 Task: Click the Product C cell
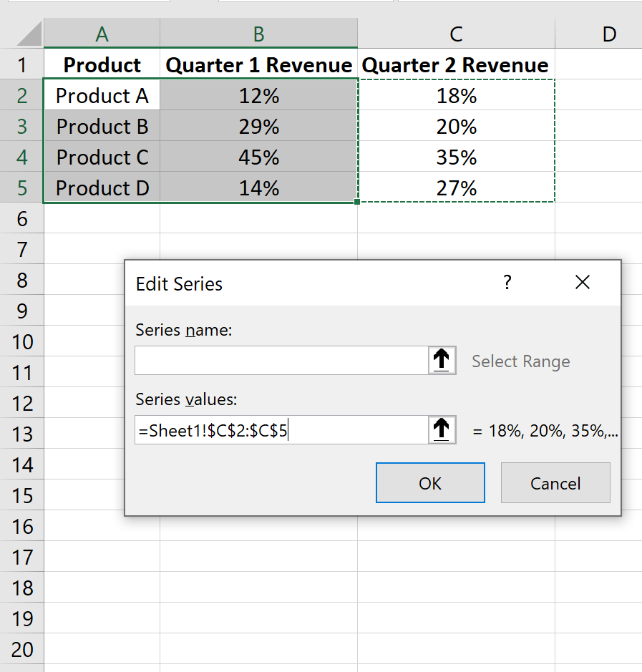(x=102, y=157)
